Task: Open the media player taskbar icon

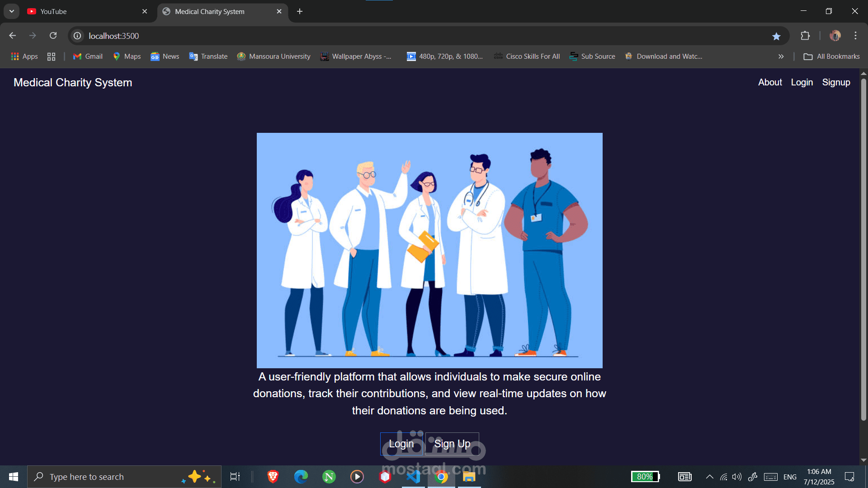Action: [x=357, y=477]
